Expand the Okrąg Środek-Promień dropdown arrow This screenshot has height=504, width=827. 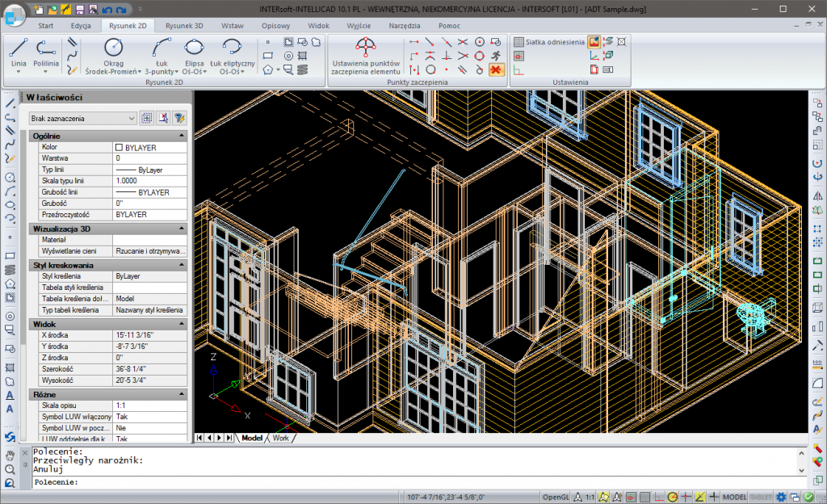[141, 71]
